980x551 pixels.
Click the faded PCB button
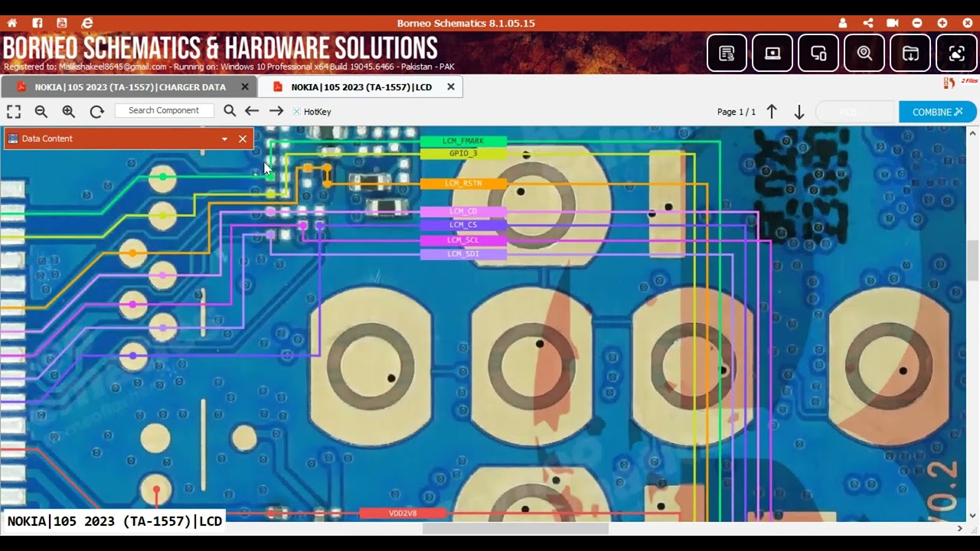tap(855, 112)
